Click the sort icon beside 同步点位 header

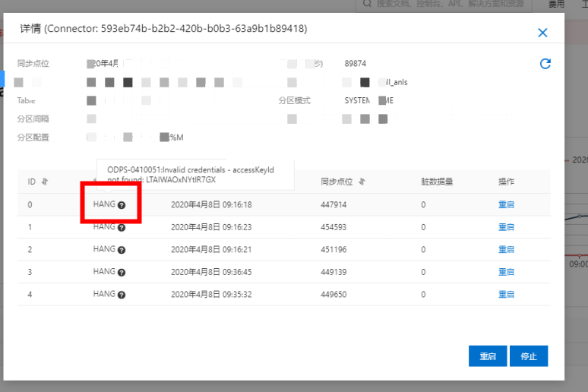click(x=362, y=182)
